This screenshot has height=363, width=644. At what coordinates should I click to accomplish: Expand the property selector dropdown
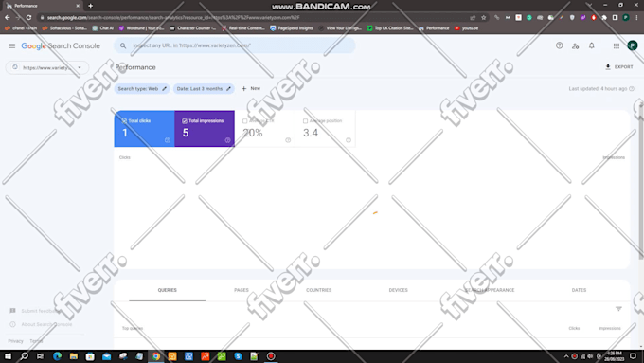click(46, 67)
